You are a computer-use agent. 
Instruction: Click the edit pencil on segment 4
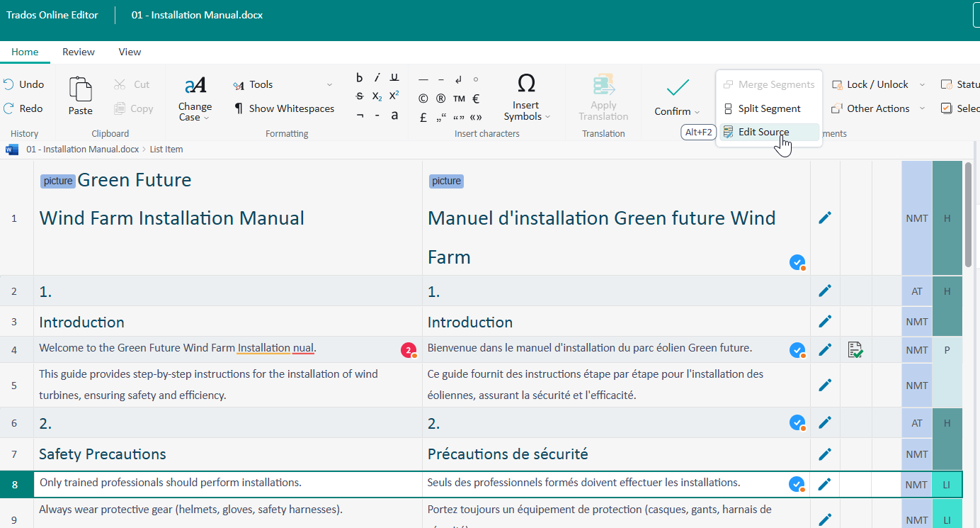824,349
